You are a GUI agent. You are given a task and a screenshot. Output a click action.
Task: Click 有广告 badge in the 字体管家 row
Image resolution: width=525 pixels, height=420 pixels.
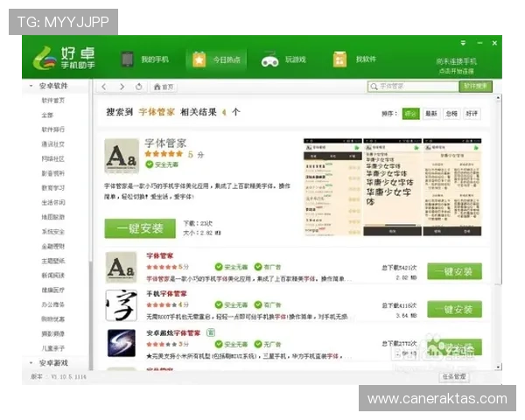point(268,267)
